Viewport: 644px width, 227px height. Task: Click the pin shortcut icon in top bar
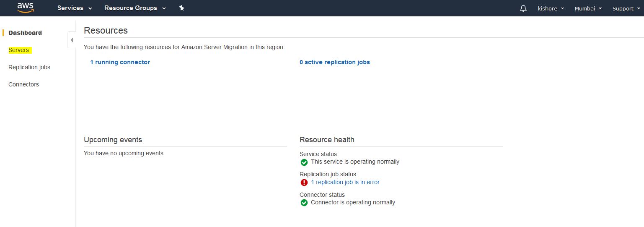181,8
